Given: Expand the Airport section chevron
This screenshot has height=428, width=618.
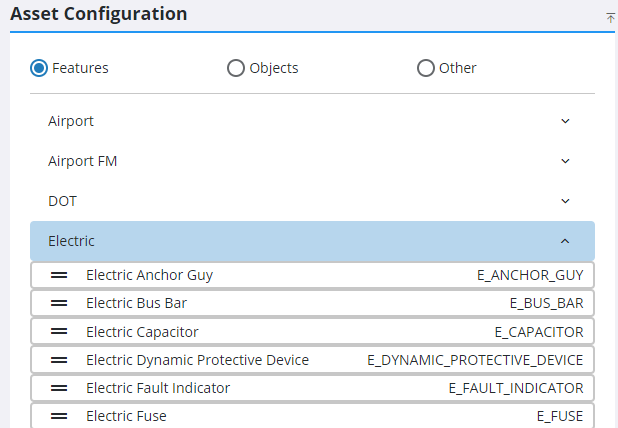Looking at the screenshot, I should tap(565, 121).
